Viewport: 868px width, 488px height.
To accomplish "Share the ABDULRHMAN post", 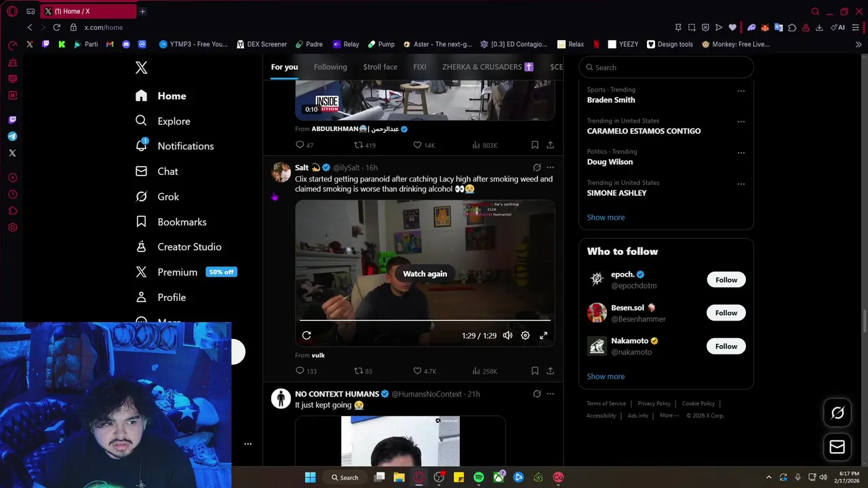I will (550, 145).
